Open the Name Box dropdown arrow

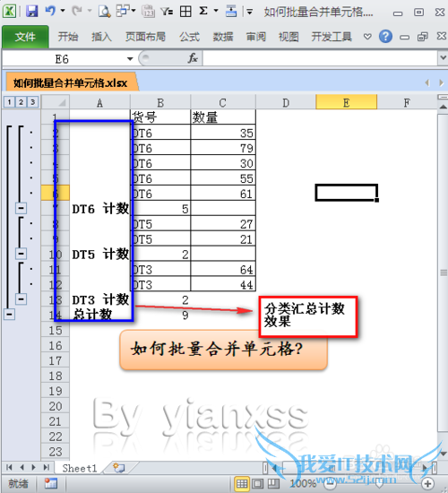tap(130, 59)
